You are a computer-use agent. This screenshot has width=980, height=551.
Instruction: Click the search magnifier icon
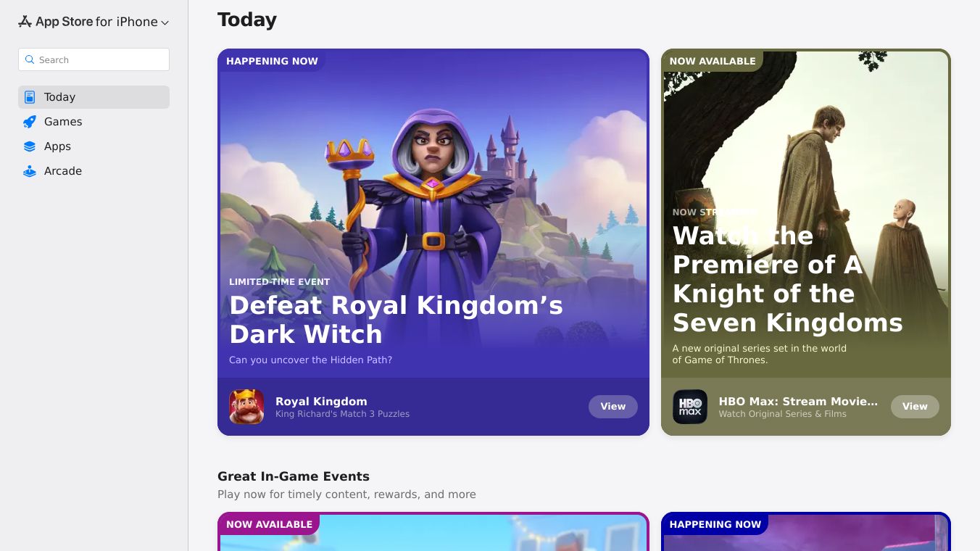(x=30, y=59)
